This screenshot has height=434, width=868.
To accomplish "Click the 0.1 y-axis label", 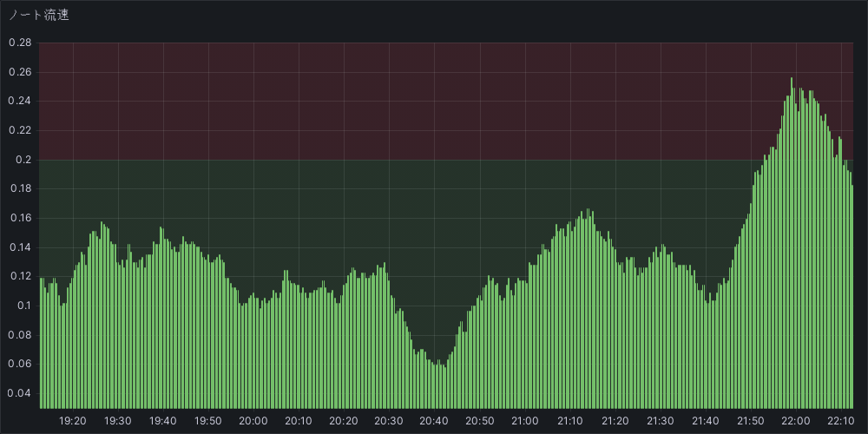I will coord(23,306).
